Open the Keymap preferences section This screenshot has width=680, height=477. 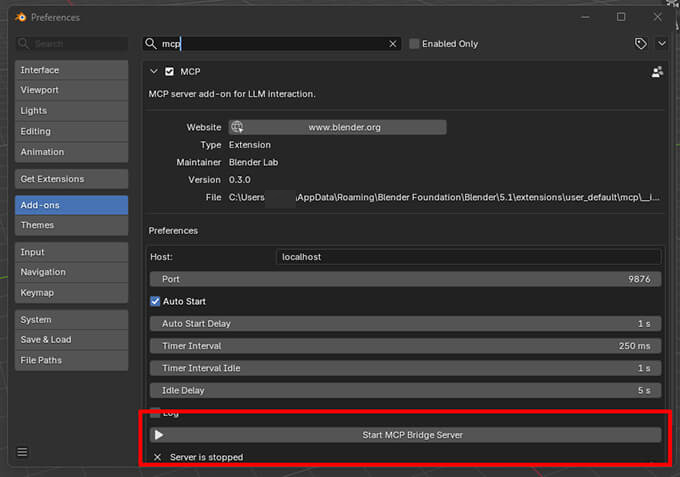[x=71, y=292]
